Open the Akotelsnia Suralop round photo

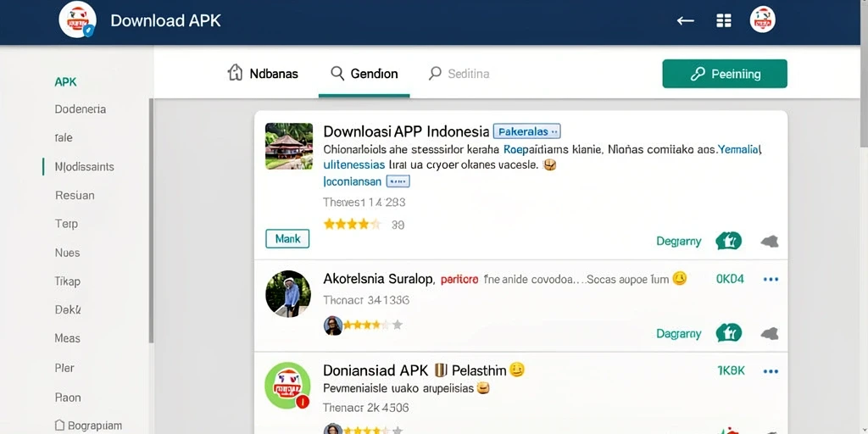[288, 294]
